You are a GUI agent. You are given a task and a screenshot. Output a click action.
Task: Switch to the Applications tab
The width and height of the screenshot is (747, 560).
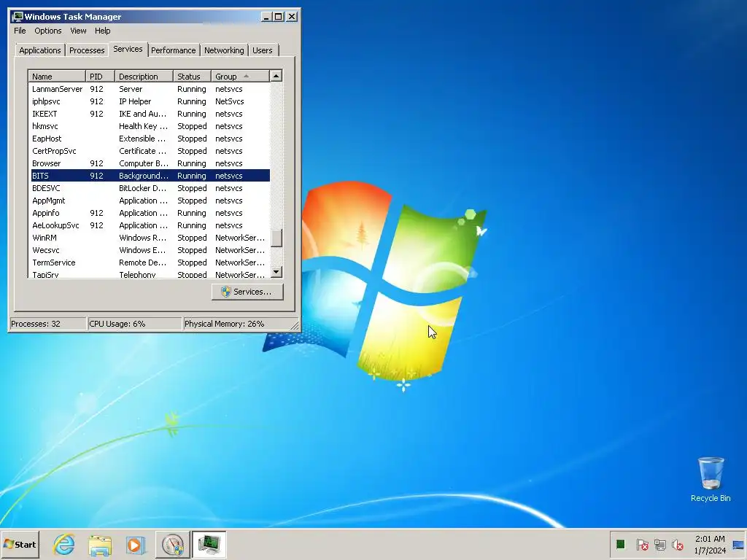[x=40, y=50]
